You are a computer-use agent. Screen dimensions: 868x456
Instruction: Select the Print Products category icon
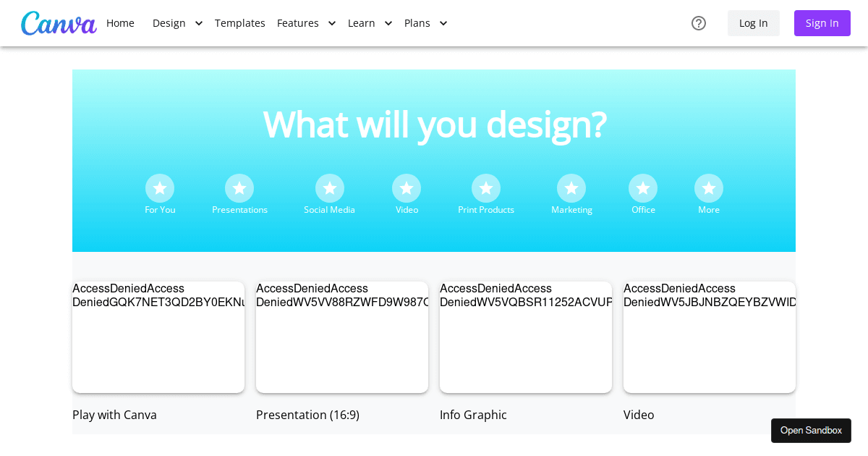pos(485,188)
